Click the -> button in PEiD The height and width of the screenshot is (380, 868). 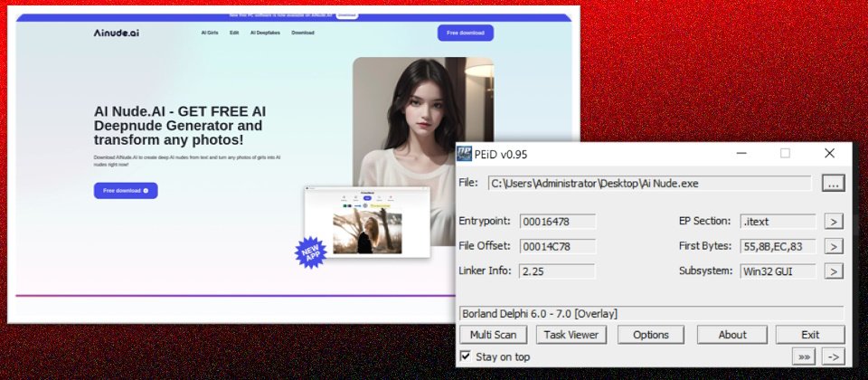click(833, 356)
